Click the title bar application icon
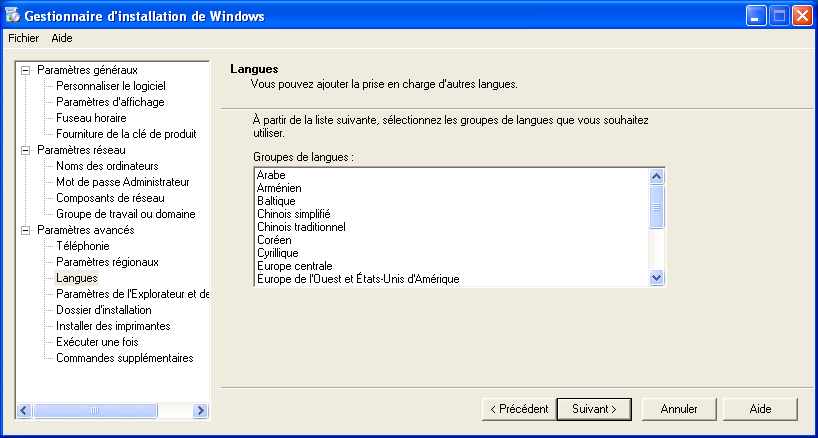Screen dimensions: 818x438 pyautogui.click(x=13, y=16)
